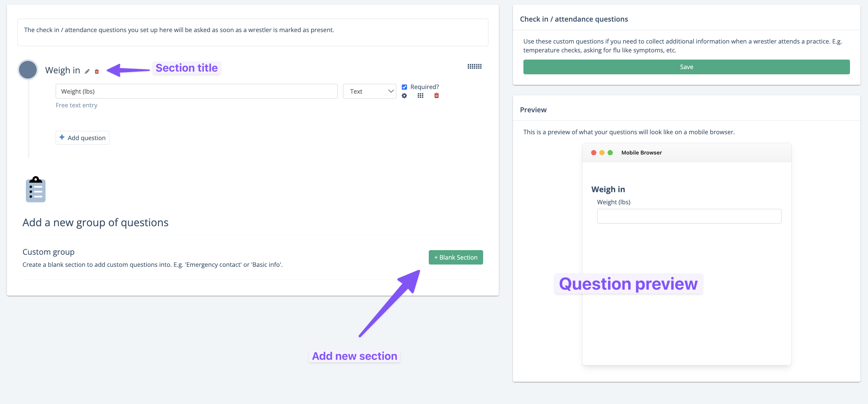Click the Weigh in section circle marker
The image size is (868, 404).
[28, 70]
